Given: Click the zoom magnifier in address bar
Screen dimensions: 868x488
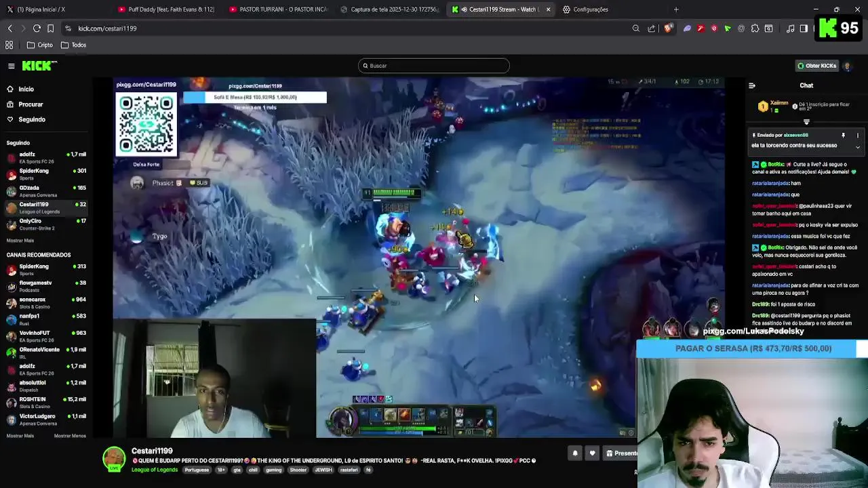Looking at the screenshot, I should [636, 28].
